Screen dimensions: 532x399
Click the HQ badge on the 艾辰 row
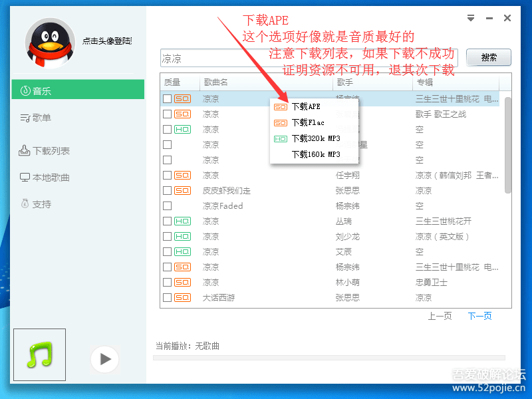(182, 252)
